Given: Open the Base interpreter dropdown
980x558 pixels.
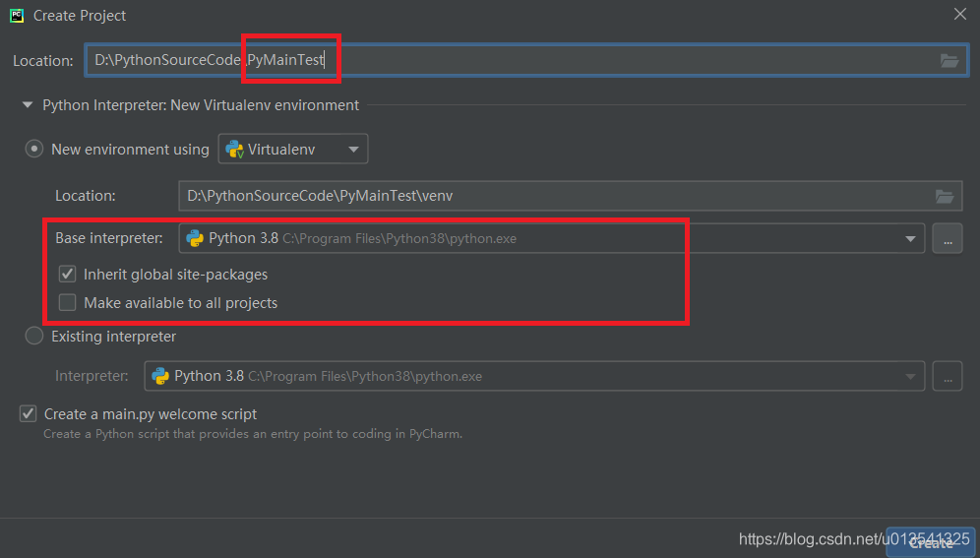Looking at the screenshot, I should click(x=551, y=239).
